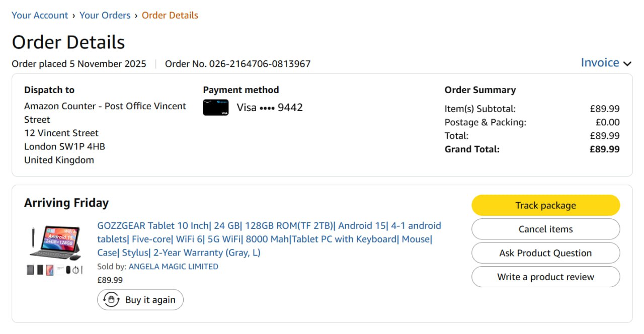Click Cancel items button
The image size is (644, 334).
coord(545,229)
